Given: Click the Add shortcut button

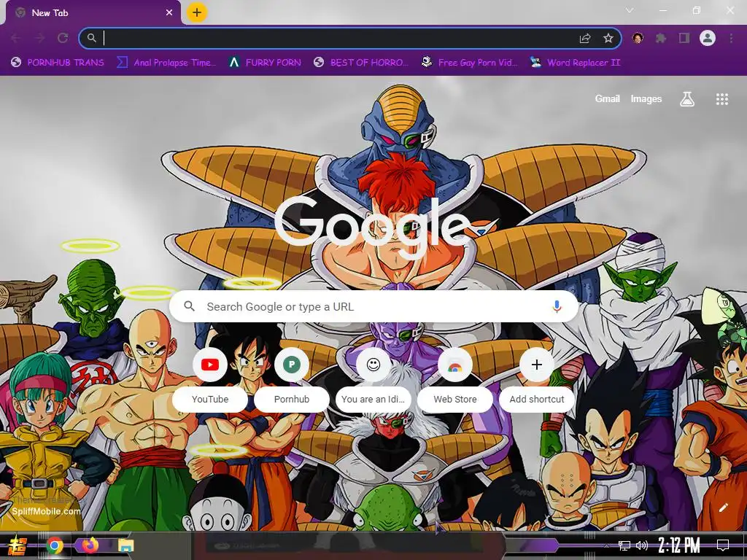Looking at the screenshot, I should click(537, 378).
